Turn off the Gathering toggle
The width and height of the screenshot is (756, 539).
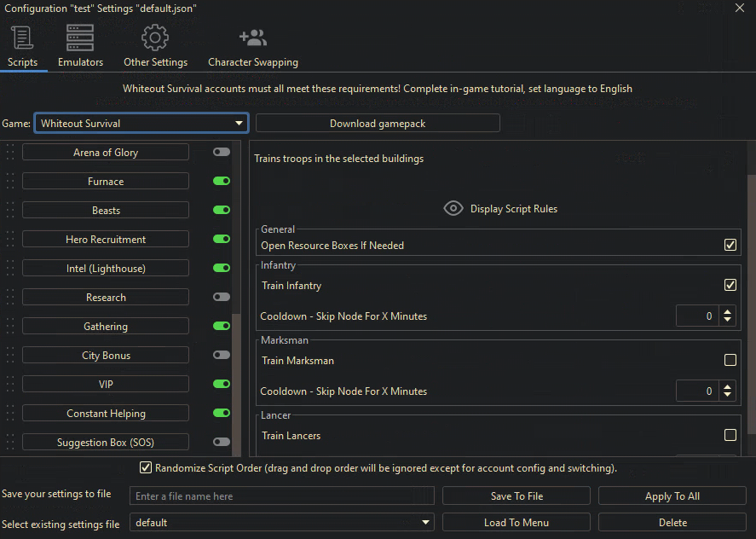tap(222, 326)
